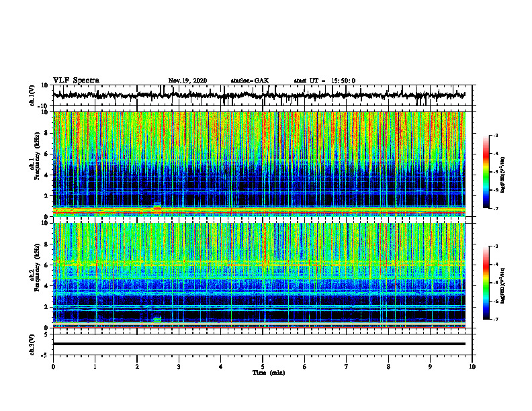Viewport: 532px width, 411px height.
Task: Select the date text "Nov.19, 2020"
Action: coord(187,81)
